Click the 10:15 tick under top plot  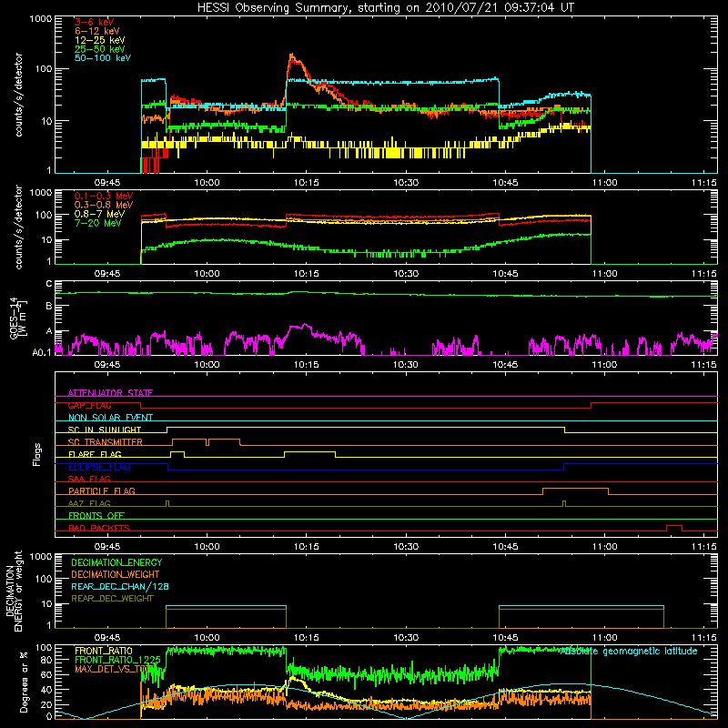click(x=307, y=183)
